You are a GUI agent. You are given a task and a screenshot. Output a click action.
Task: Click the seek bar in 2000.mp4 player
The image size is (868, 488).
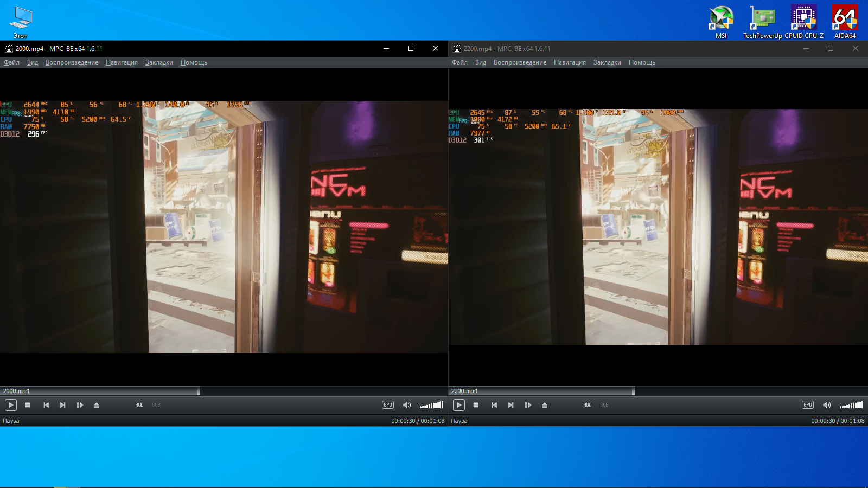tap(224, 391)
